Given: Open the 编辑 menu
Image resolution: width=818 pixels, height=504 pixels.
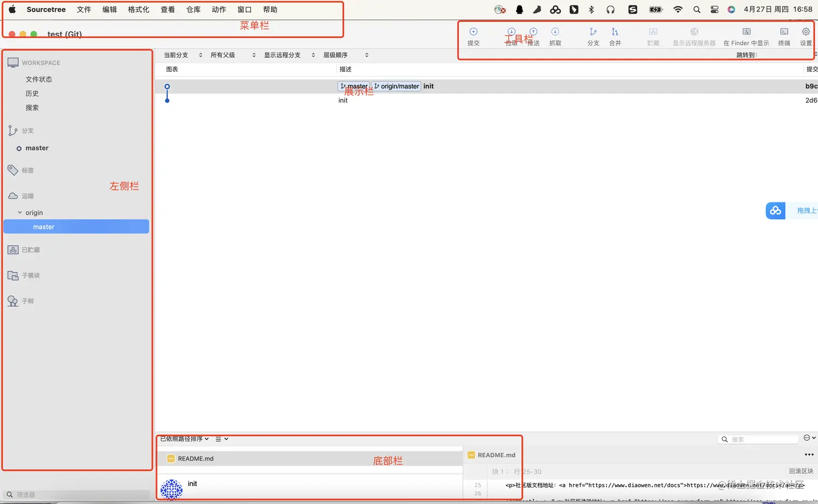Looking at the screenshot, I should tap(110, 10).
